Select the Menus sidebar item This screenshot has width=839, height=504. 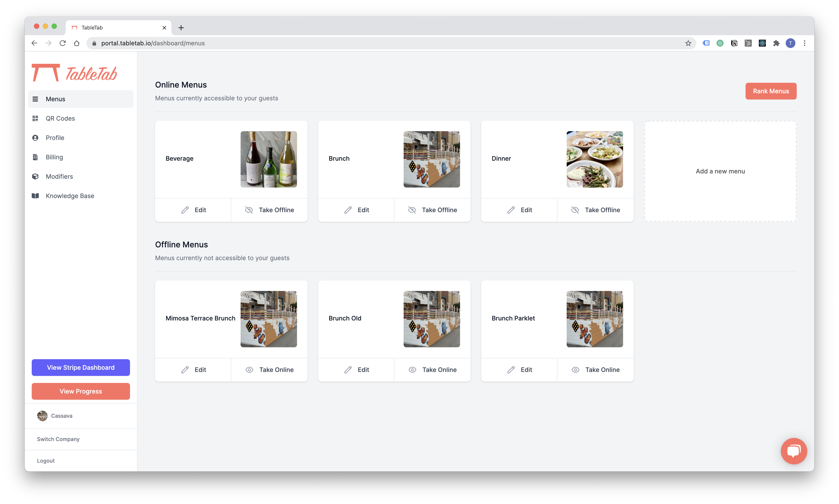click(56, 99)
